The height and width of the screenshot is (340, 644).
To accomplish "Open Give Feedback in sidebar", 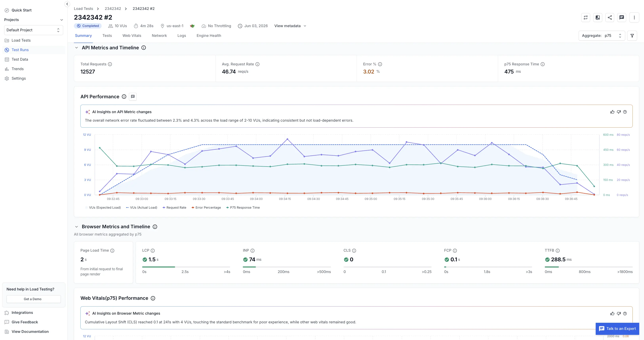I will point(33,322).
